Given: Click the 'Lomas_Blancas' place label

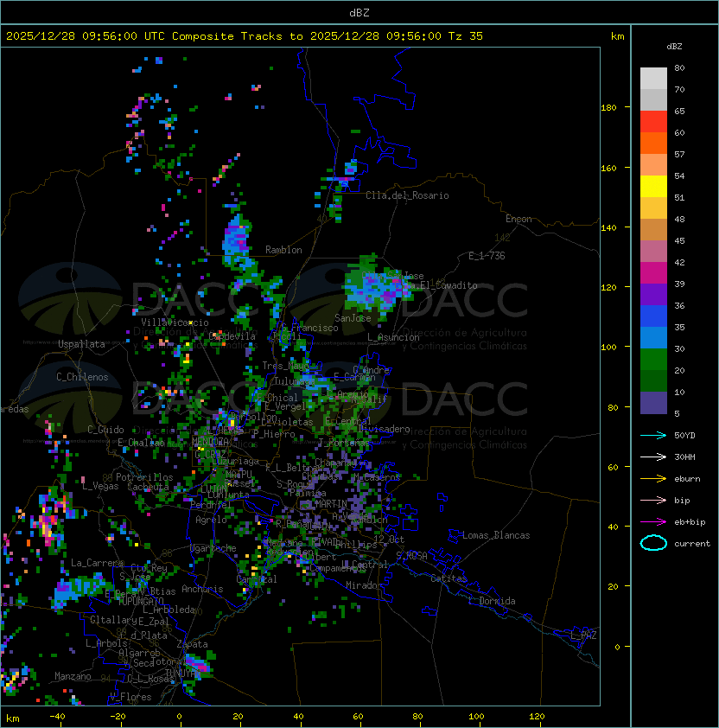Looking at the screenshot, I should tap(496, 535).
